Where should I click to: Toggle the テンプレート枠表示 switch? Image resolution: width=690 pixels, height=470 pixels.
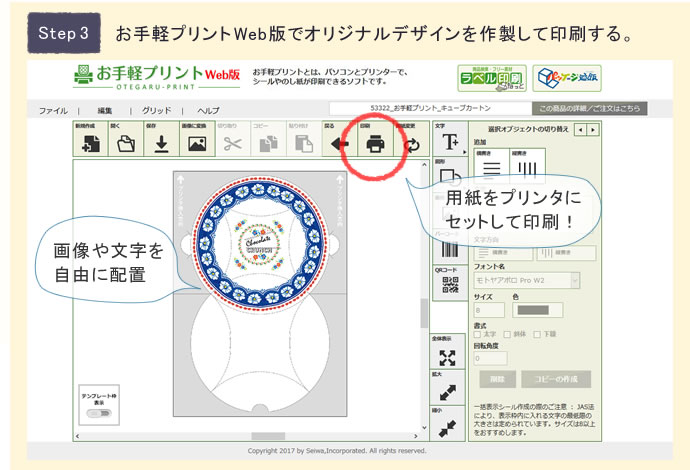click(x=99, y=414)
